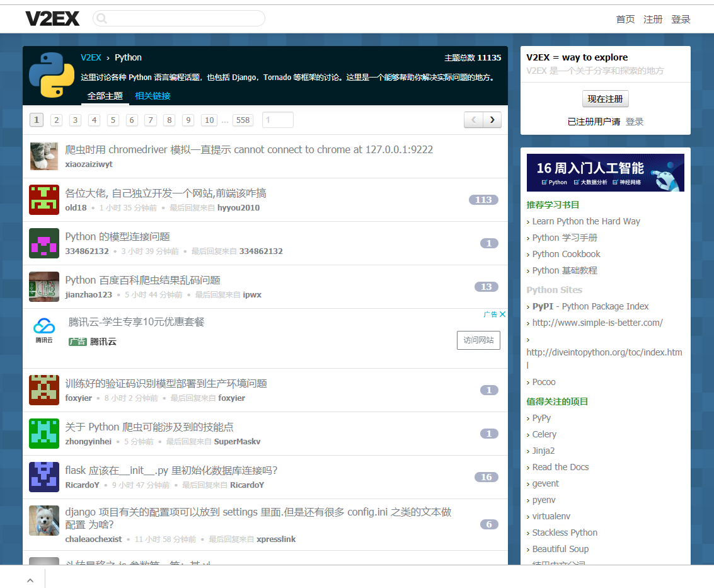Open old18's red pixel avatar
714x588 pixels.
(x=44, y=200)
